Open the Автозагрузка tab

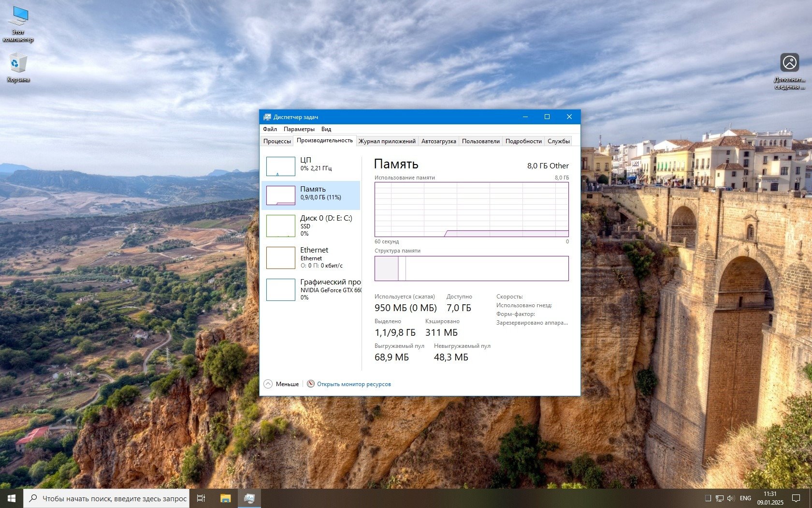[438, 141]
